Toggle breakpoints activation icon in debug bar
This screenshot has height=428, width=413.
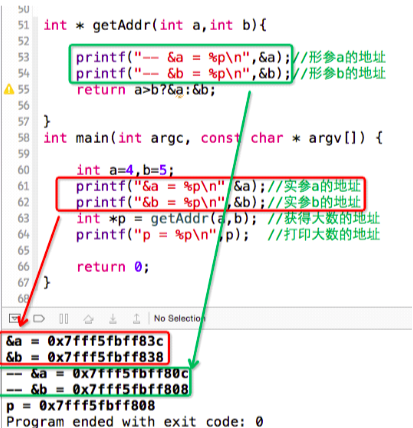[x=39, y=319]
